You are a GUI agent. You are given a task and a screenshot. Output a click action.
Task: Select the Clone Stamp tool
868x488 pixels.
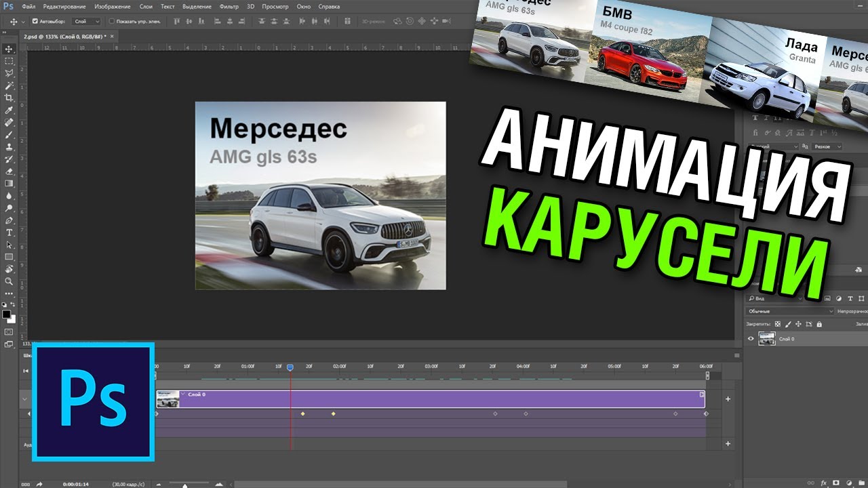9,146
